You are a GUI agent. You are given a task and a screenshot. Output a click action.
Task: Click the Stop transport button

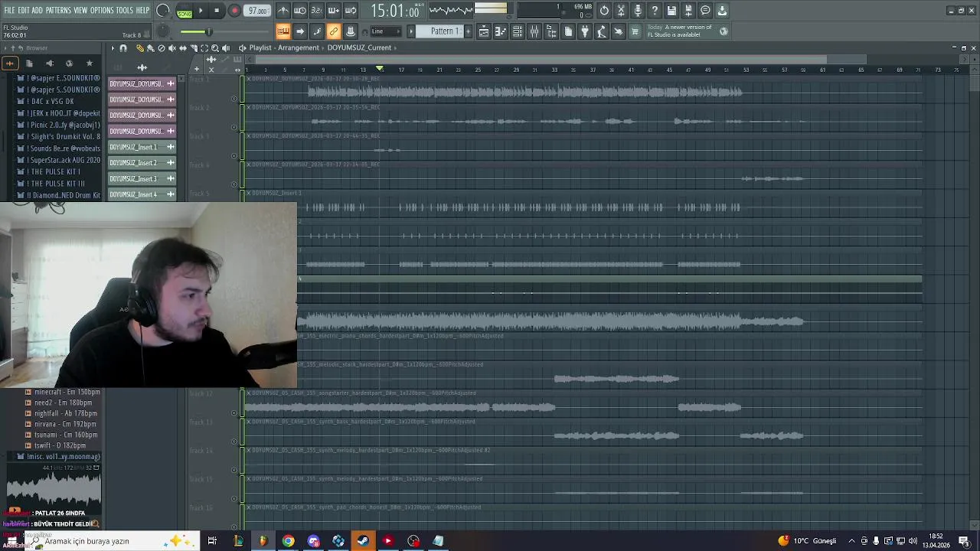[217, 11]
